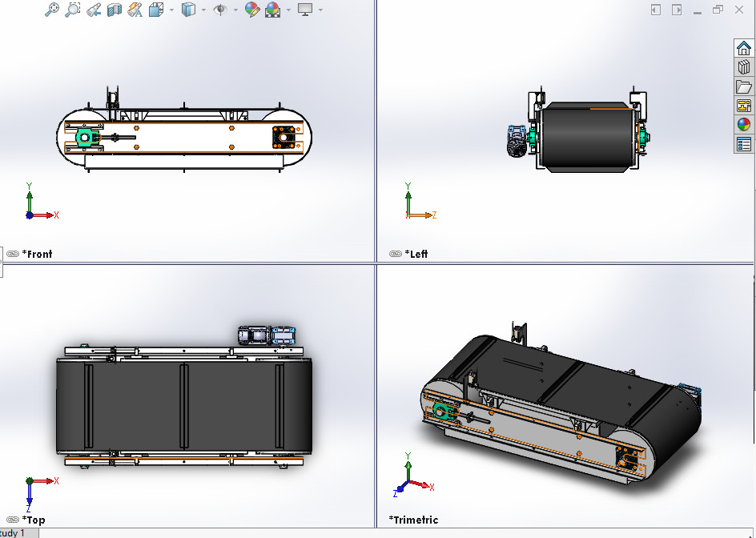This screenshot has width=756, height=538.
Task: Activate the Section View tool
Action: click(115, 10)
